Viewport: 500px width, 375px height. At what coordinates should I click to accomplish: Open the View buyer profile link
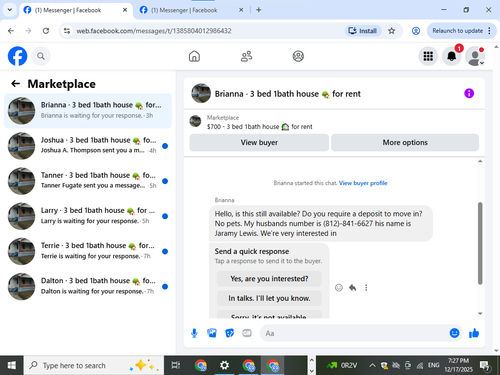[363, 183]
